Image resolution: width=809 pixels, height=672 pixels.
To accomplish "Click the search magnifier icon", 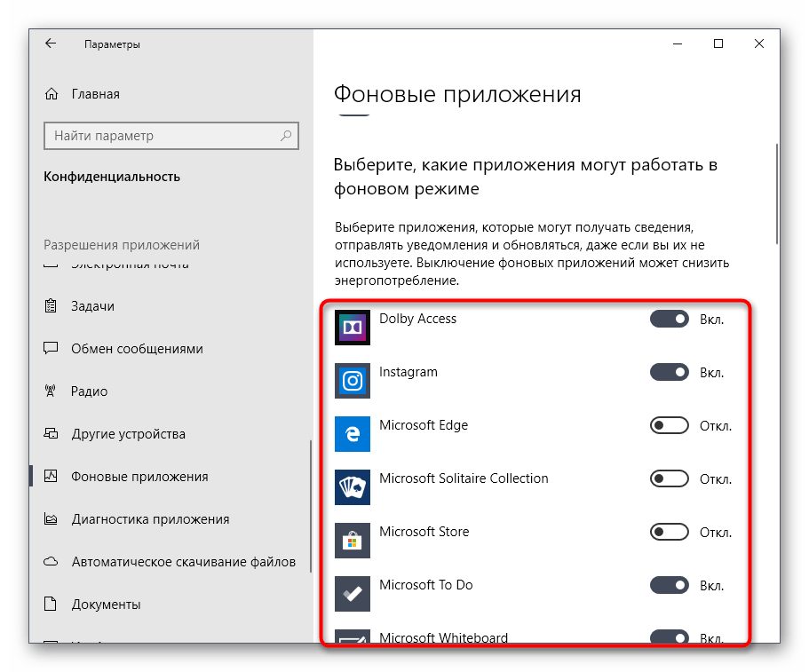I will [x=286, y=136].
